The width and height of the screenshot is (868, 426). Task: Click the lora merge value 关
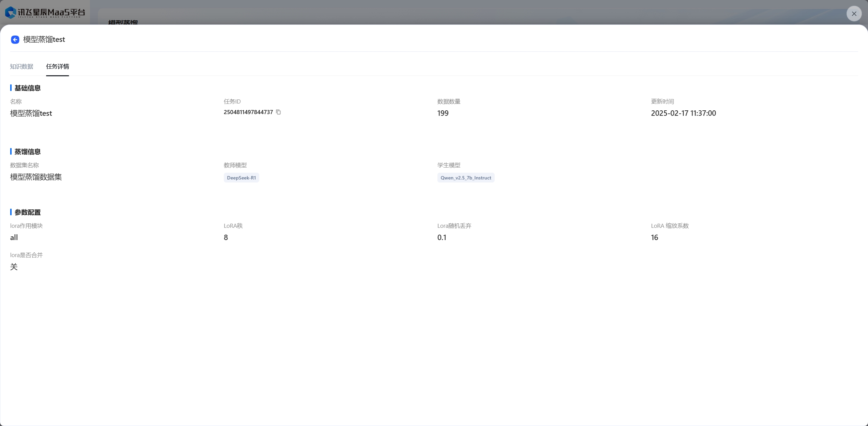14,267
